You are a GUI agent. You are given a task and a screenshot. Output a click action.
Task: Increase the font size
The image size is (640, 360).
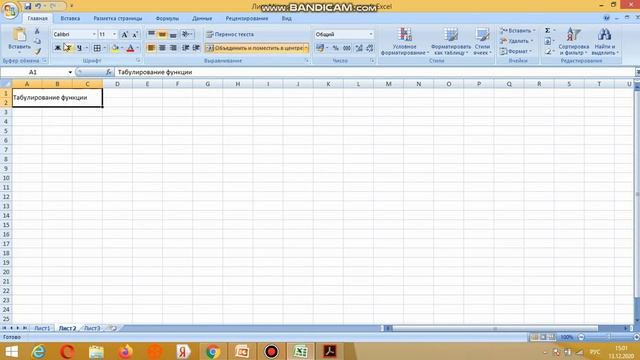pyautogui.click(x=125, y=35)
